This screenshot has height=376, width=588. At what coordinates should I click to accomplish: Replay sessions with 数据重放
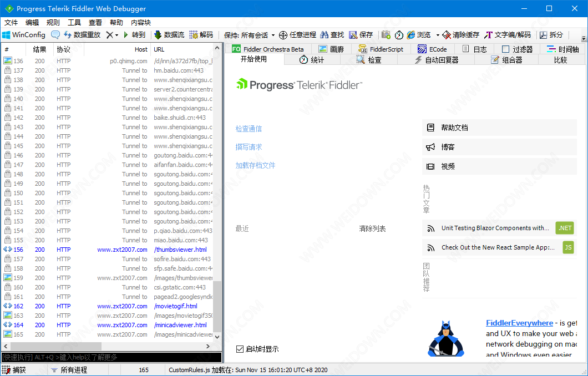tap(82, 35)
